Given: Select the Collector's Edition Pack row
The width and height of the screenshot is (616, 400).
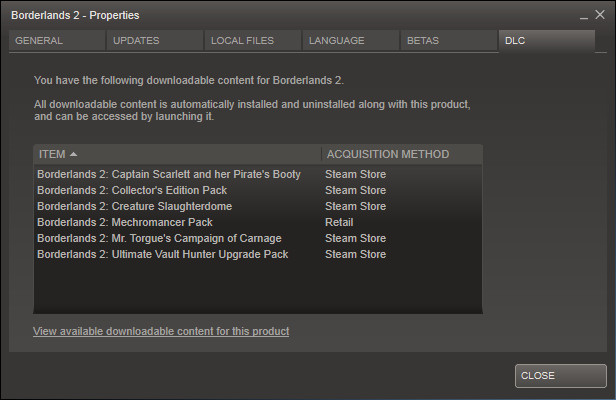Looking at the screenshot, I should [x=132, y=190].
